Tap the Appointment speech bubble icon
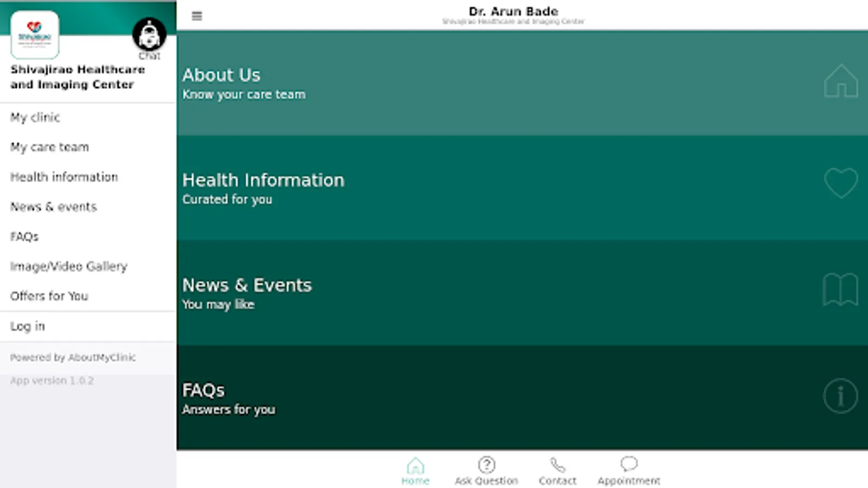Viewport: 868px width, 488px height. click(629, 464)
